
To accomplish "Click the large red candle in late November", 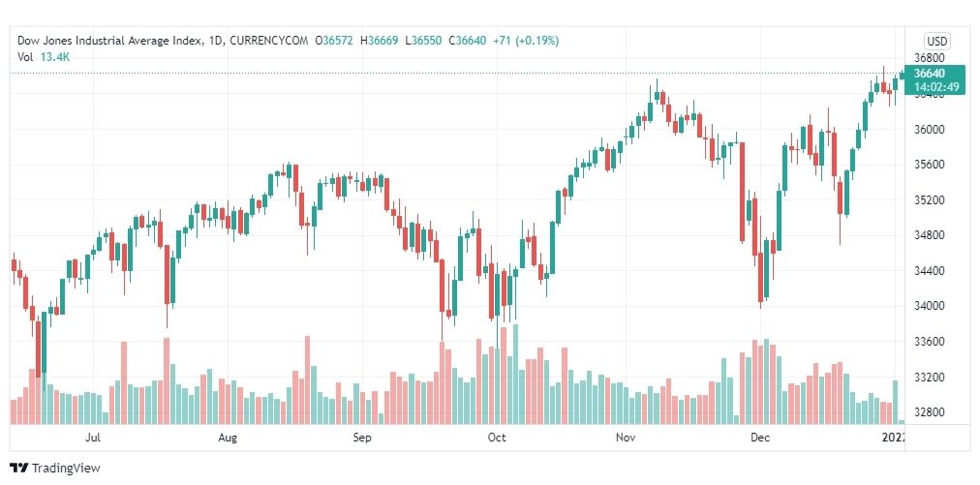I will pyautogui.click(x=743, y=192).
